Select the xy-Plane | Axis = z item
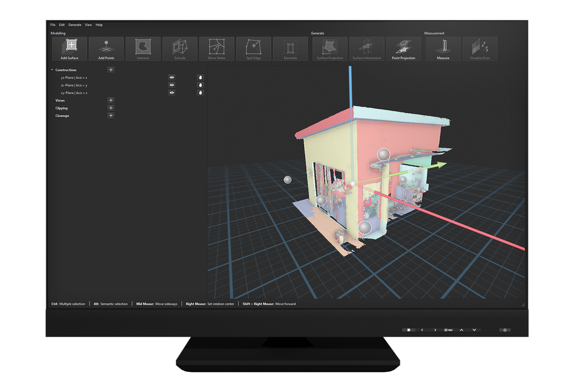Screen dimensions: 574x392 [x=74, y=93]
